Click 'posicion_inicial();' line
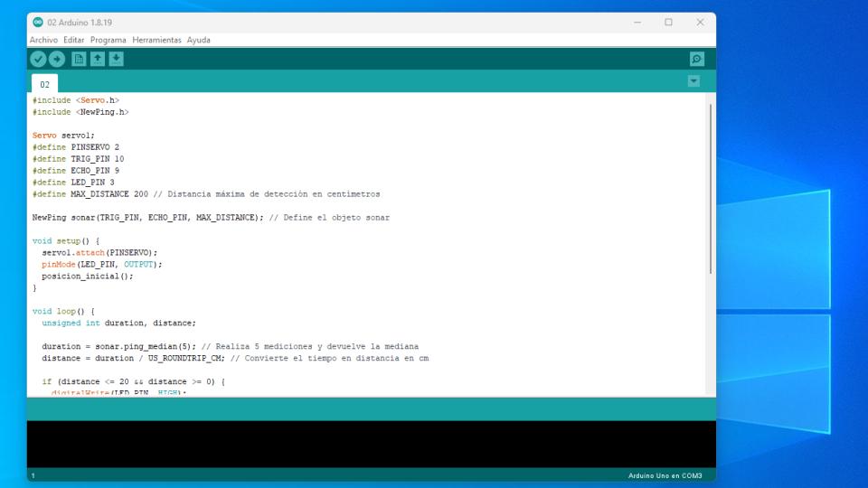The image size is (868, 488). click(x=88, y=277)
